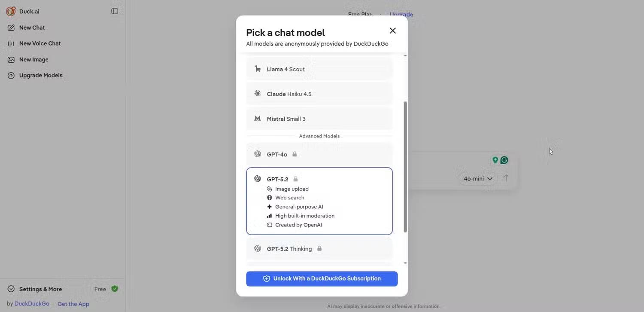Open Settings & More menu
Viewport: 644px width, 312px height.
34,289
